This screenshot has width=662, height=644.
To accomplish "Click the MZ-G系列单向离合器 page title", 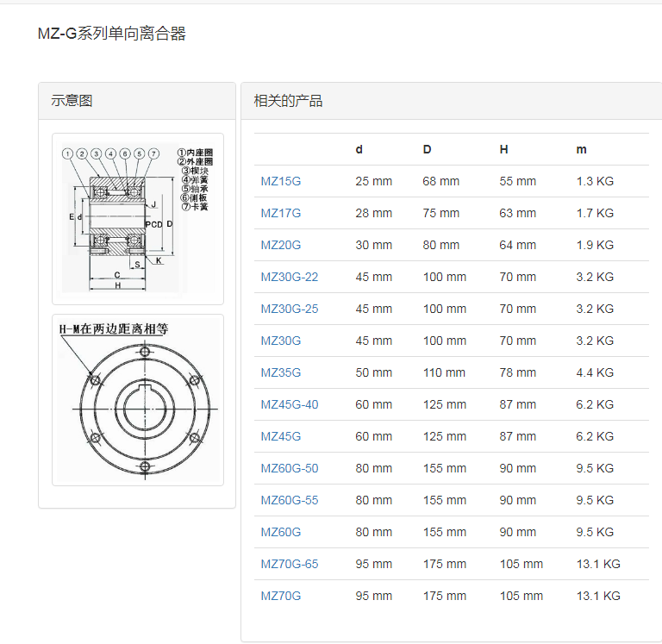I will point(111,34).
